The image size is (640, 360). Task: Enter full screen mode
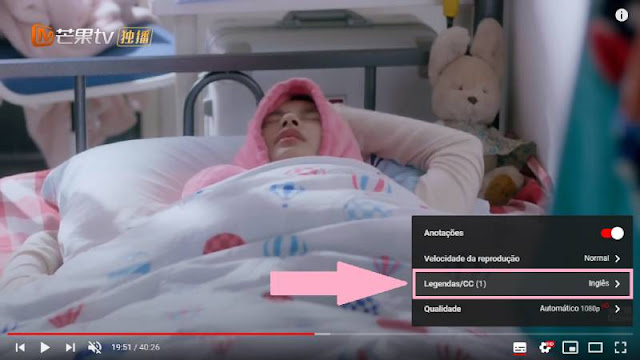pyautogui.click(x=620, y=347)
